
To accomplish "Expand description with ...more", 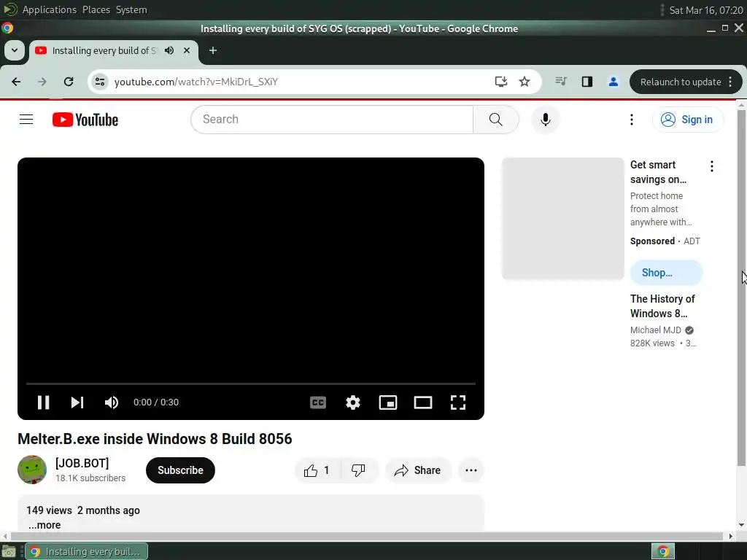I will click(x=44, y=525).
